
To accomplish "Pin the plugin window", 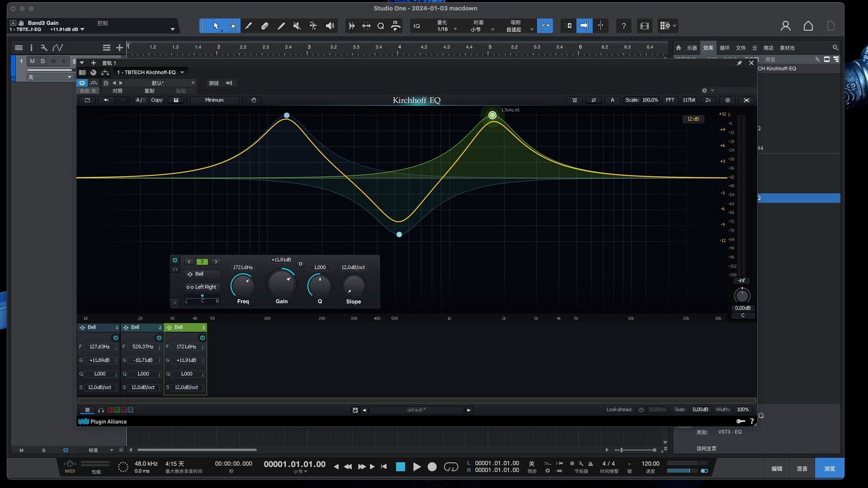I will click(x=739, y=63).
